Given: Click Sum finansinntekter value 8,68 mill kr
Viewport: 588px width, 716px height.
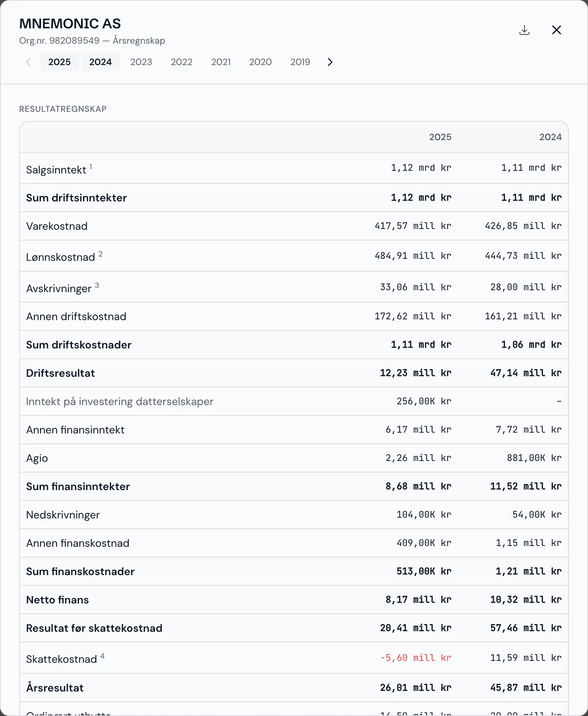Looking at the screenshot, I should [x=418, y=486].
